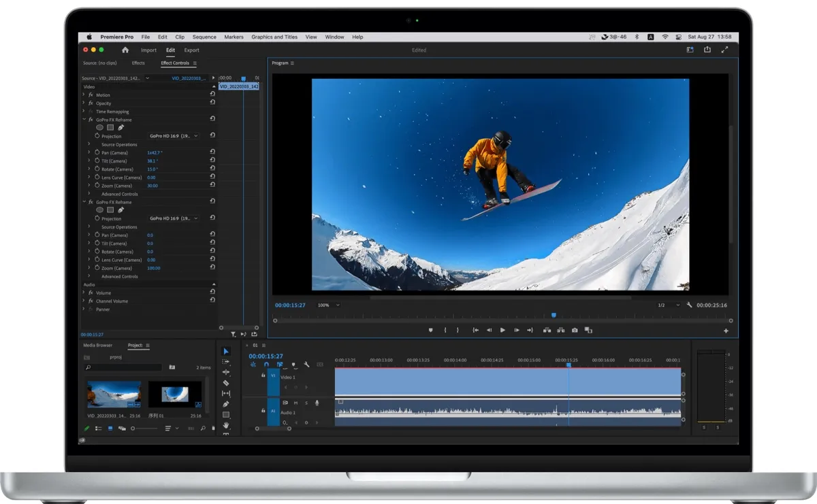Switch the Project panel to list view
Image resolution: width=817 pixels, height=504 pixels.
(99, 429)
